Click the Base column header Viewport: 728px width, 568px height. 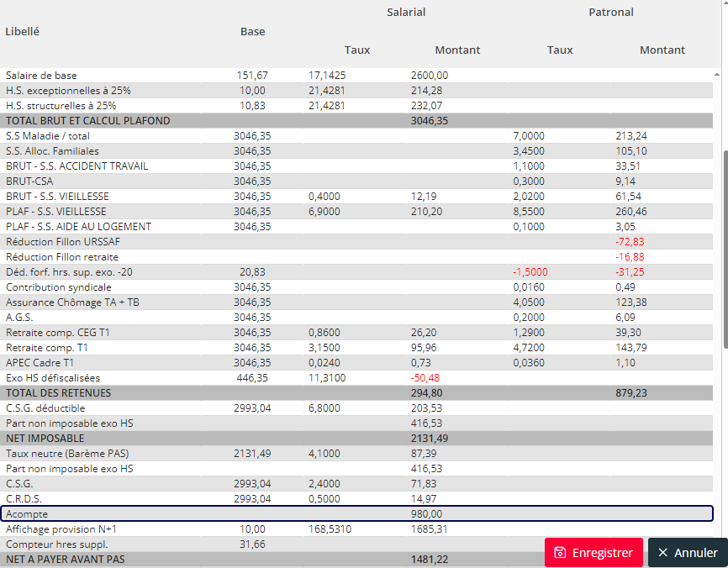pyautogui.click(x=252, y=32)
